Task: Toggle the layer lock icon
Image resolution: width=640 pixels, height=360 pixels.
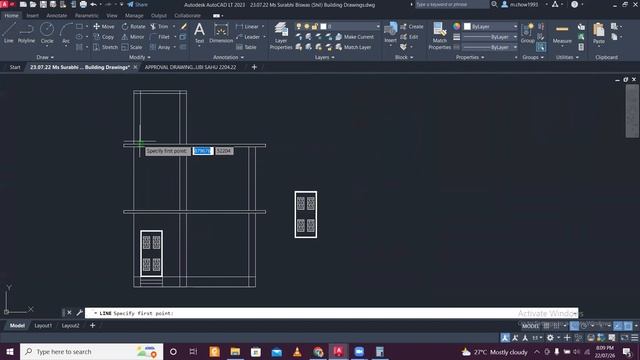Action: point(315,27)
